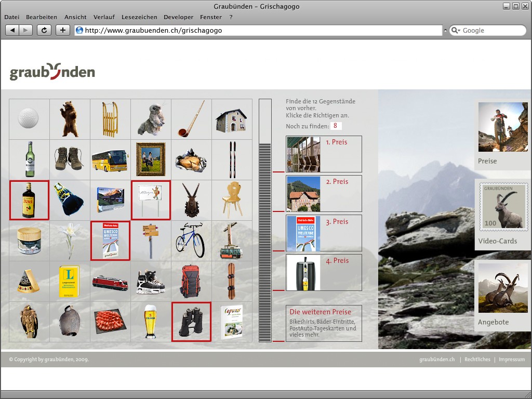This screenshot has width=532, height=399.
Task: View the 1. Preis box
Action: click(x=324, y=154)
